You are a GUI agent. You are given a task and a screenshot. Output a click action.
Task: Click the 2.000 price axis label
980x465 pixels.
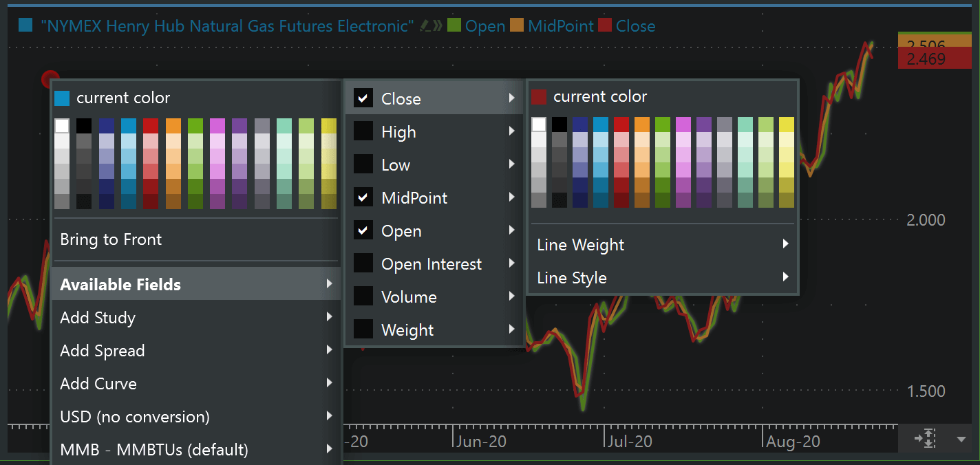[926, 220]
